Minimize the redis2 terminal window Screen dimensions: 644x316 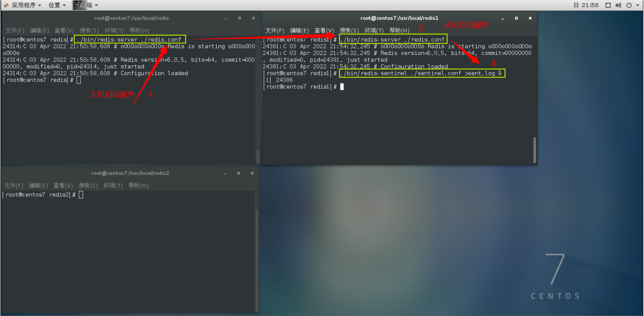pyautogui.click(x=225, y=173)
